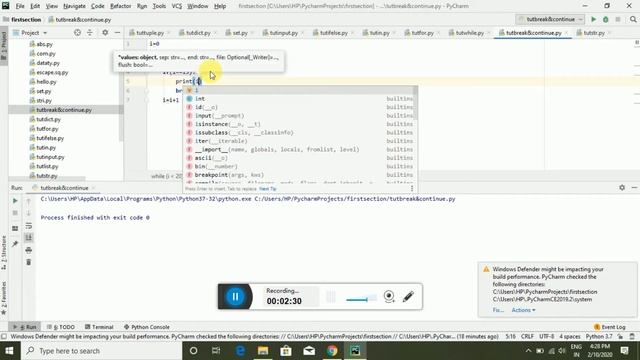Open Event Log
Viewport: 640px width, 360px height.
click(609, 327)
